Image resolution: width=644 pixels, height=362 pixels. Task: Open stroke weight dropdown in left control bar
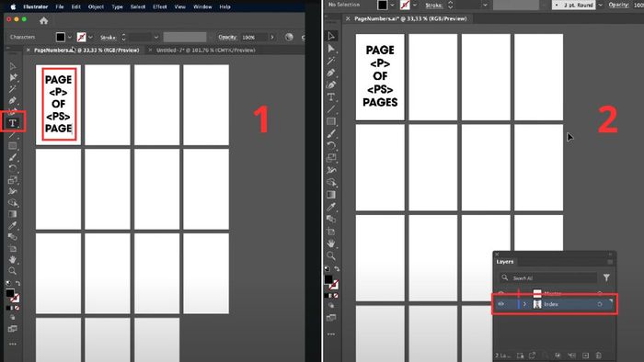coord(156,38)
